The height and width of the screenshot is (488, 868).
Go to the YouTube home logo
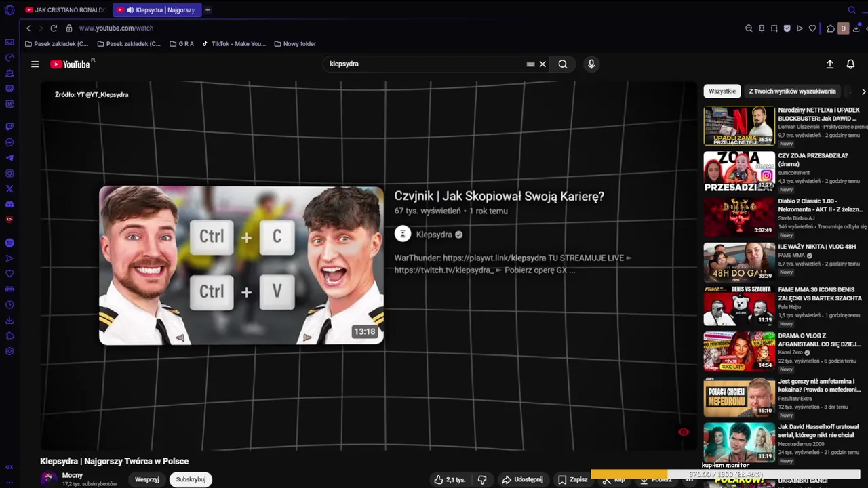point(70,64)
